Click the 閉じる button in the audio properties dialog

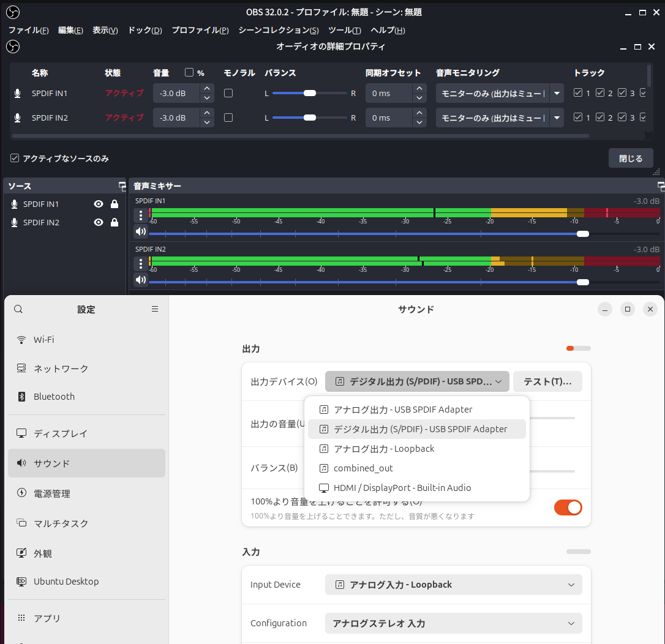coord(631,158)
